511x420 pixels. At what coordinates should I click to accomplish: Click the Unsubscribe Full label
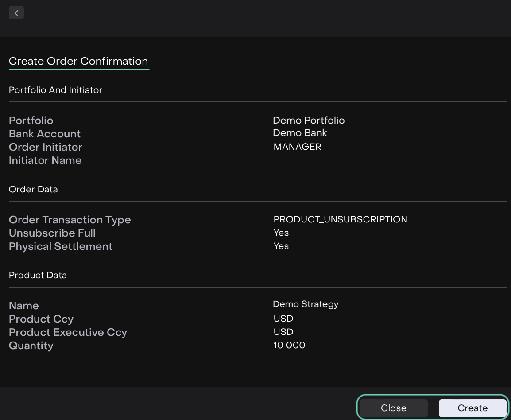pyautogui.click(x=52, y=233)
